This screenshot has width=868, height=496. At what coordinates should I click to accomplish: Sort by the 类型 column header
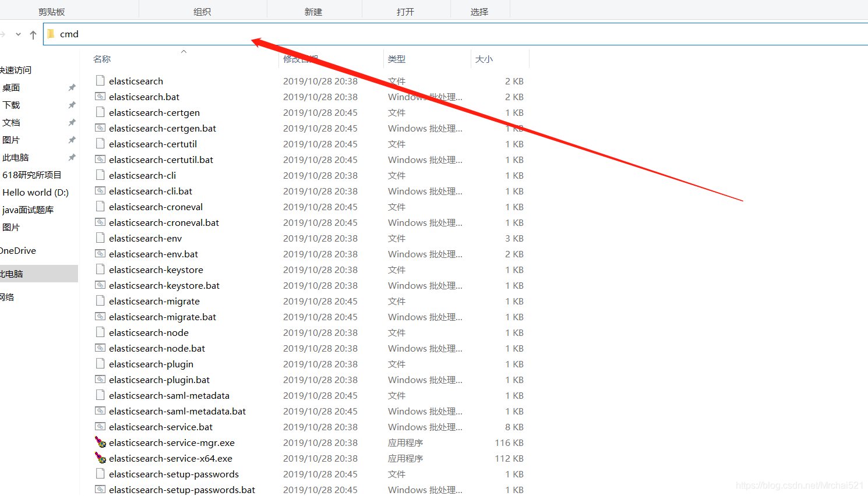(x=397, y=59)
